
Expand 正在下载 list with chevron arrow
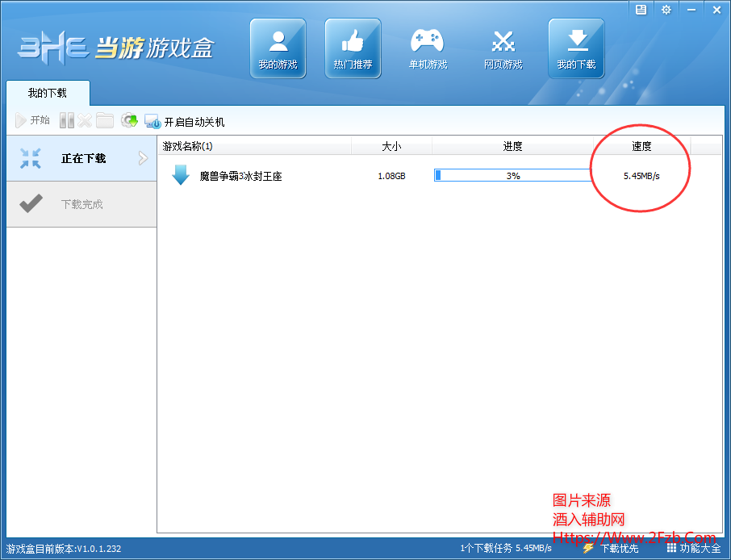click(x=144, y=158)
